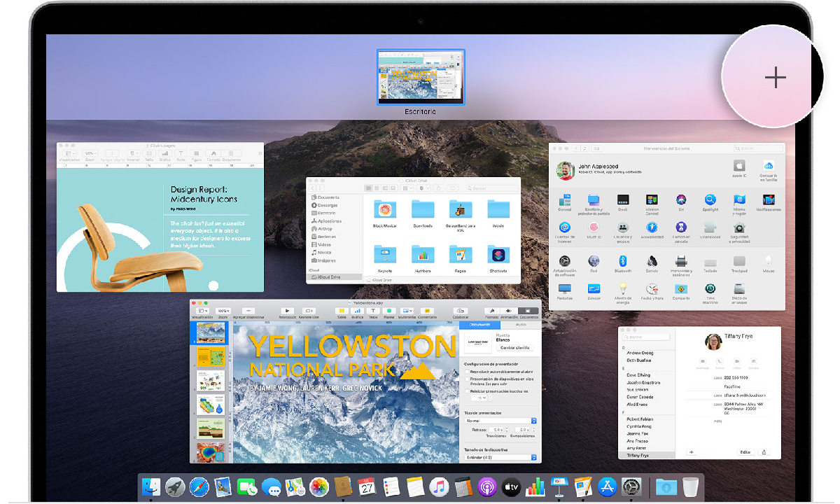The height and width of the screenshot is (504, 840).
Task: Open the Multimedia dropdown in Keynote
Action: [407, 310]
